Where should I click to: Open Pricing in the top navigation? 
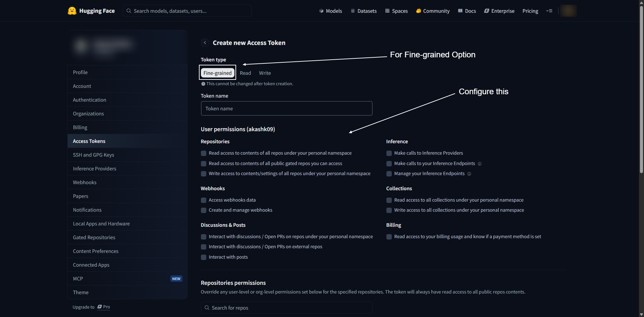[530, 11]
